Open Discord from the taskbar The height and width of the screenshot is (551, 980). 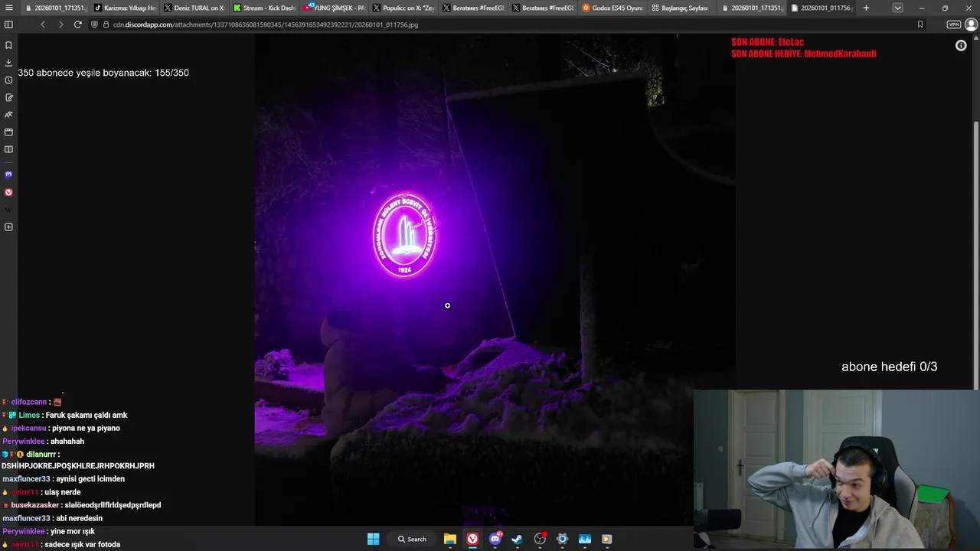pos(495,539)
